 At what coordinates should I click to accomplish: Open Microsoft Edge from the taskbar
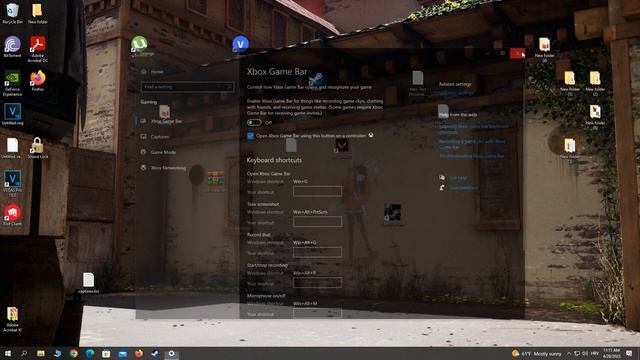(90, 353)
